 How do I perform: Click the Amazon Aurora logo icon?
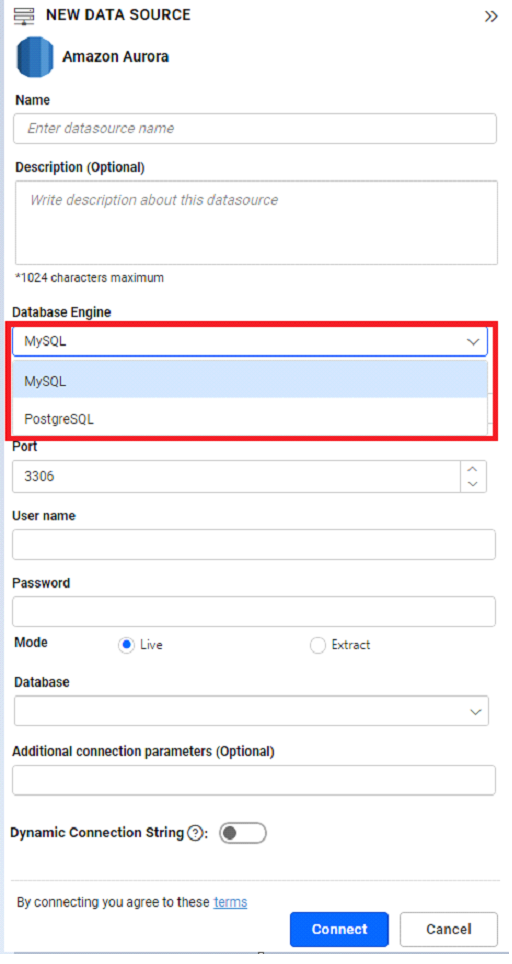coord(35,57)
